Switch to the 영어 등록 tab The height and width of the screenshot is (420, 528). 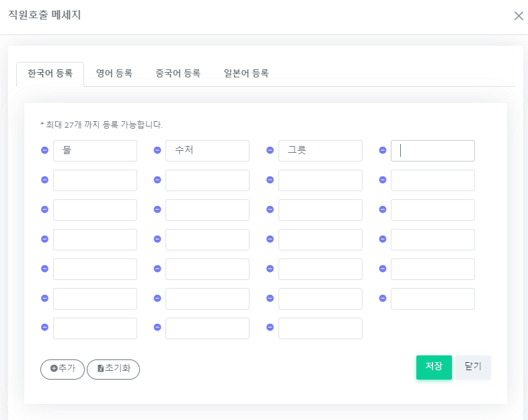(114, 74)
